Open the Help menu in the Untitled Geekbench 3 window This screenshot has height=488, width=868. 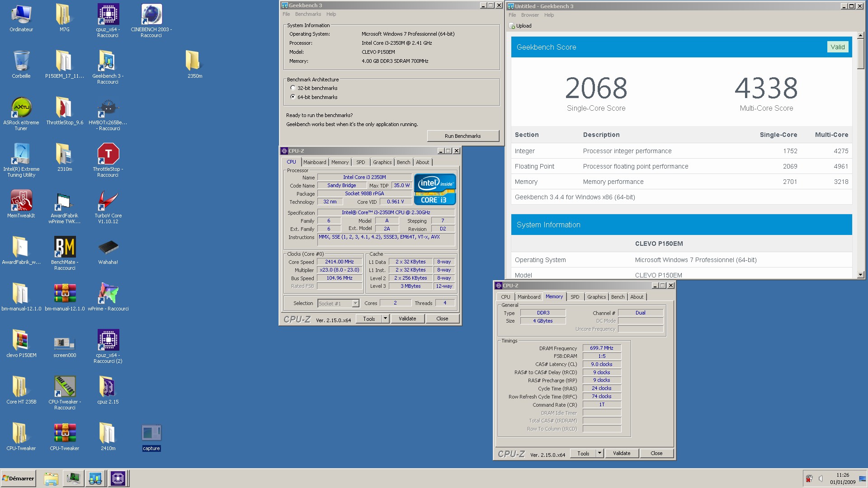[x=549, y=15]
